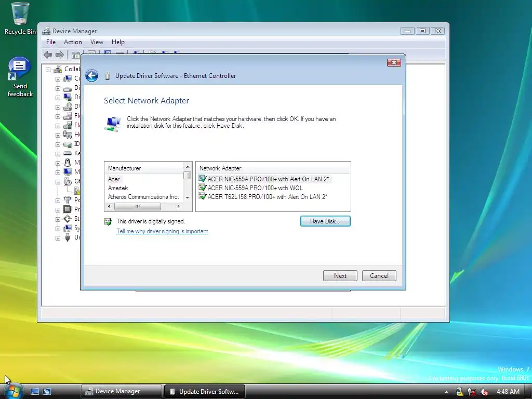Expand the node beside the ports icon
Image resolution: width=532 pixels, height=399 pixels.
(58, 200)
